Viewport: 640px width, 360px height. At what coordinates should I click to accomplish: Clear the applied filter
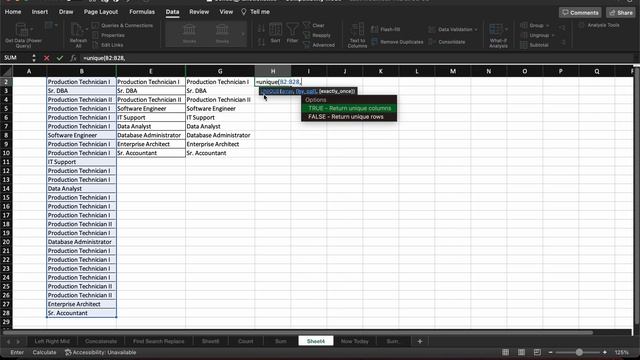(x=314, y=25)
